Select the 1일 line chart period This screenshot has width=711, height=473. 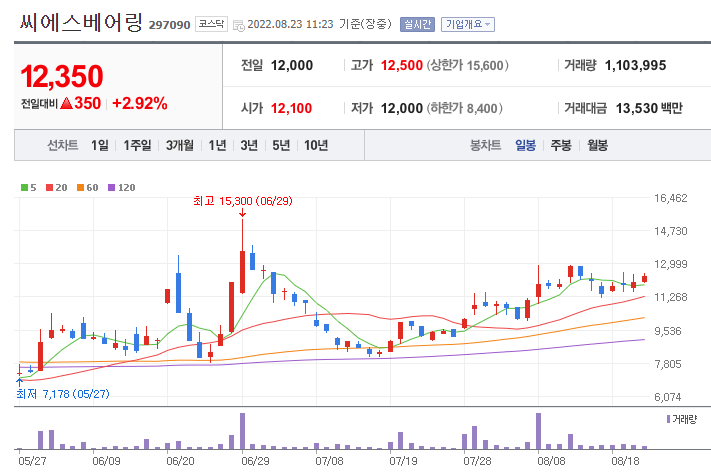(x=100, y=146)
